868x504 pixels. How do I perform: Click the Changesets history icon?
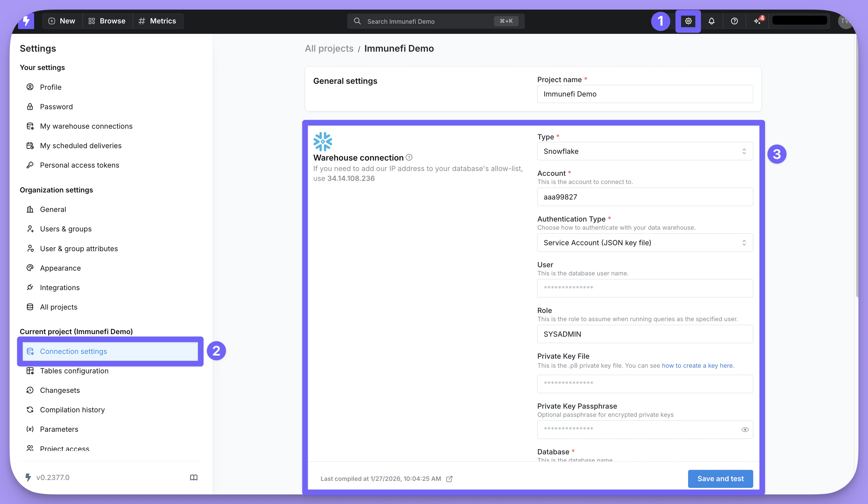30,390
